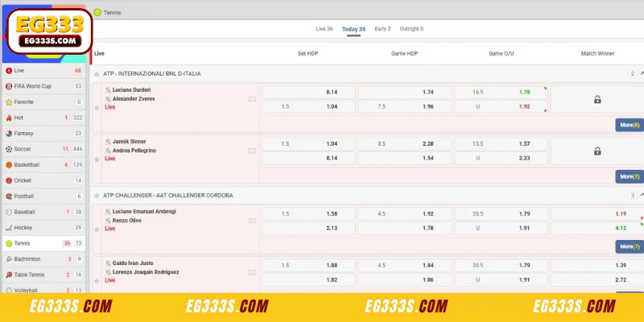
Task: Open live stream icon for Ambrogi match
Action: (252, 221)
